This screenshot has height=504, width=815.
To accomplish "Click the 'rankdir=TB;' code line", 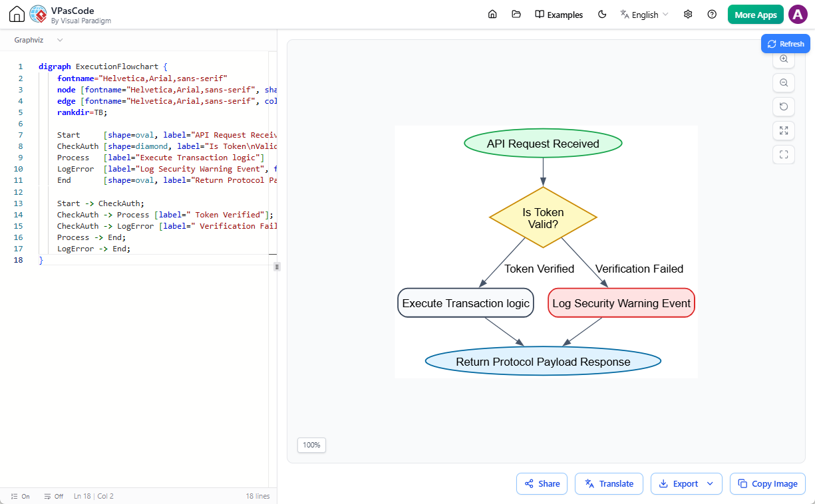I will pos(82,112).
